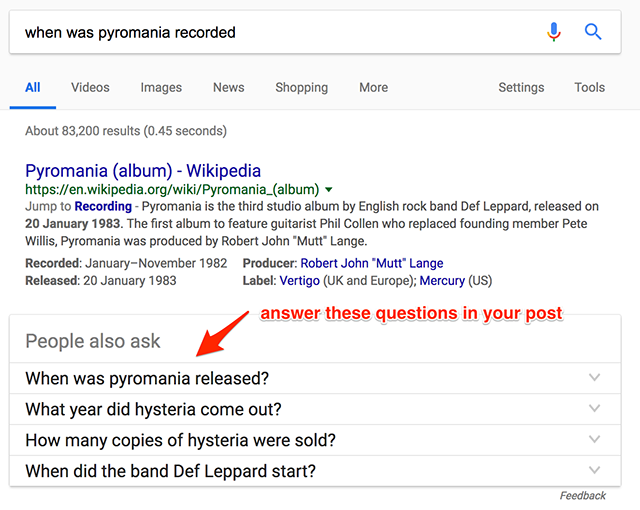Jump to the Recording section link
The image size is (640, 510).
[103, 206]
